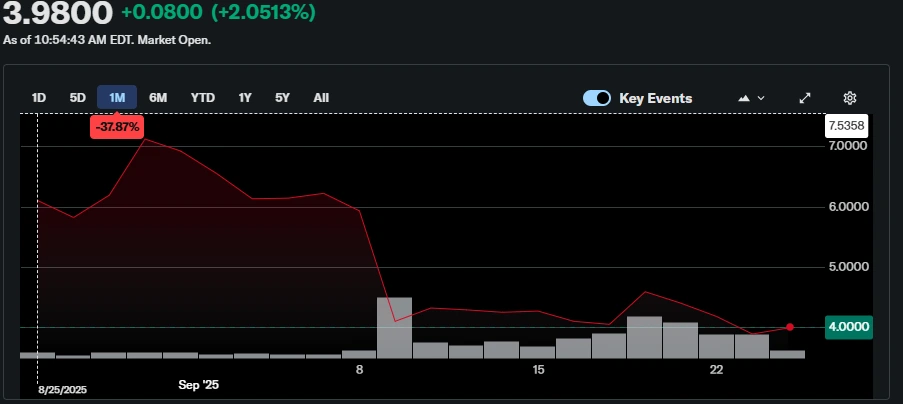The height and width of the screenshot is (404, 903).
Task: Click the price line peak near 7.0000
Action: 145,140
